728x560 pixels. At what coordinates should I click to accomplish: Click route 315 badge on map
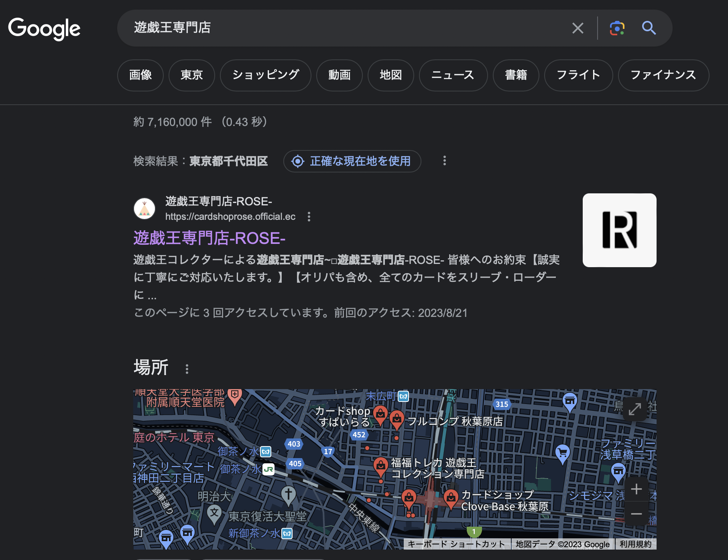coord(502,404)
